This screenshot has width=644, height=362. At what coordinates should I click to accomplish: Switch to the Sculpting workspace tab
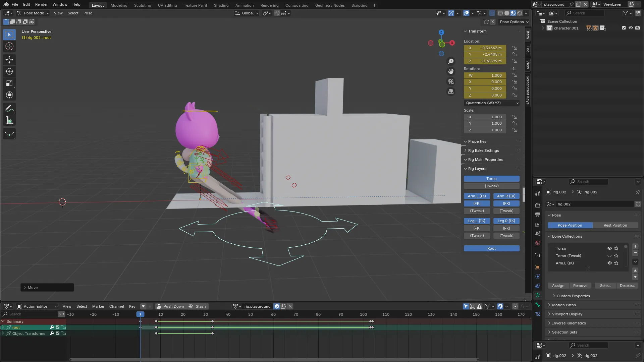click(x=143, y=5)
